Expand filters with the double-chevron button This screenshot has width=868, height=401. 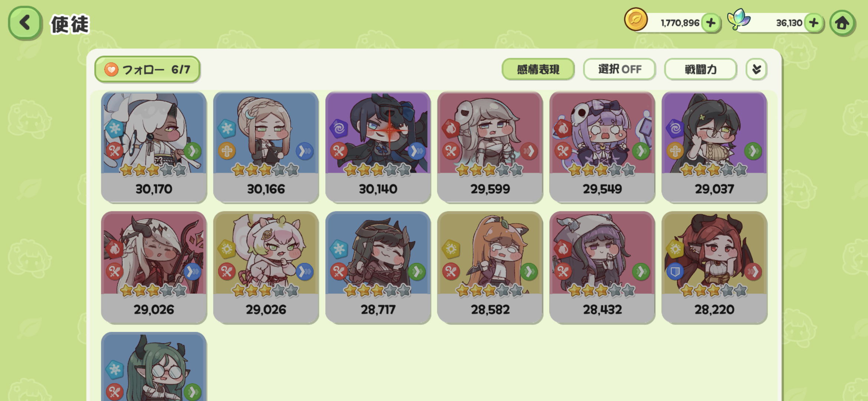click(x=756, y=69)
